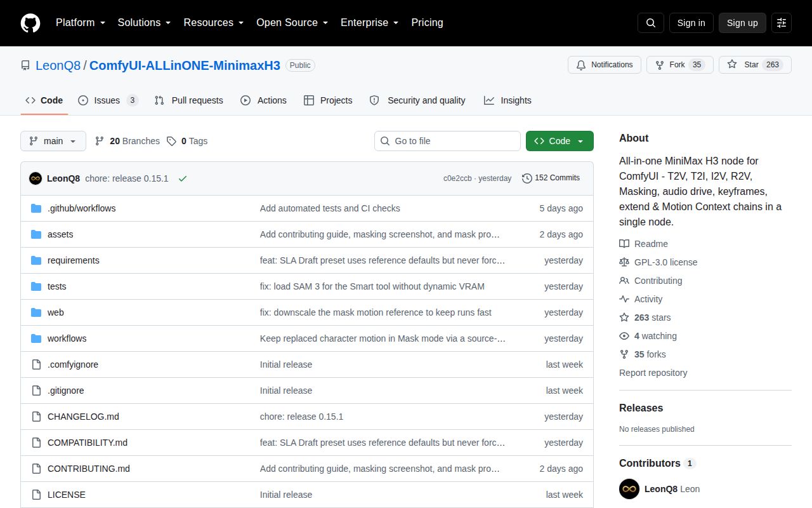Viewport: 812px width, 508px height.
Task: Open the LeonQ8 owner link
Action: [58, 65]
